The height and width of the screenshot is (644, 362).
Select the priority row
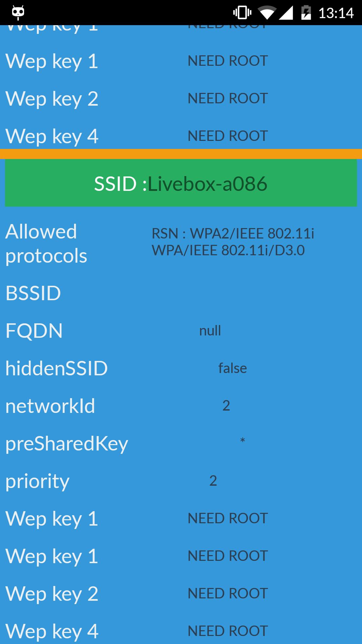tap(181, 481)
